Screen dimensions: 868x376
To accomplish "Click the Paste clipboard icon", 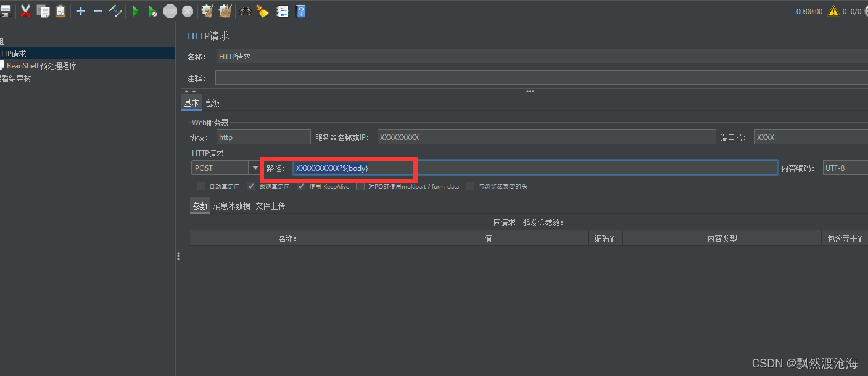I will [x=60, y=11].
